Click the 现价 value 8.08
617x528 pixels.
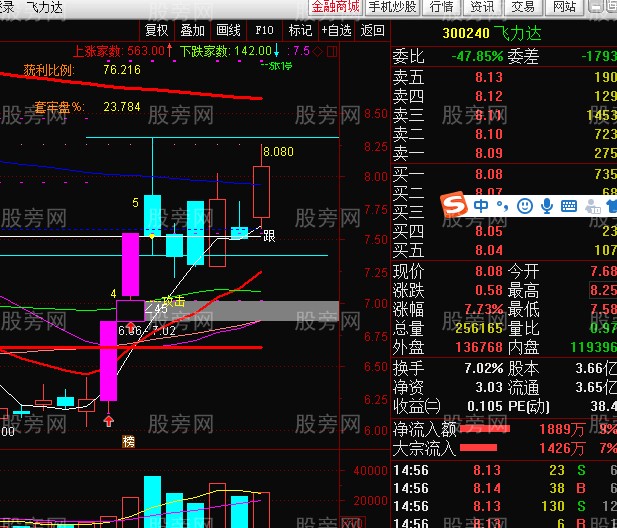pos(489,271)
